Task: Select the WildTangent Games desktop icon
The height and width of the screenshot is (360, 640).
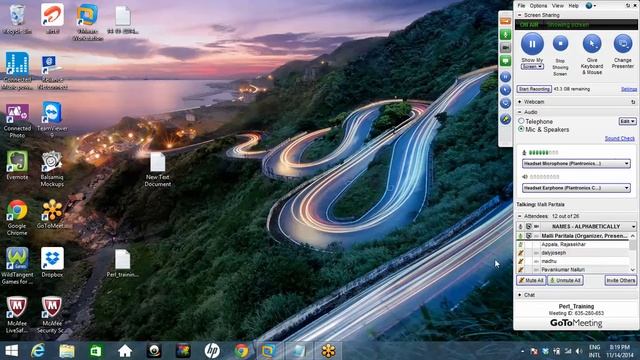Action: click(x=17, y=266)
